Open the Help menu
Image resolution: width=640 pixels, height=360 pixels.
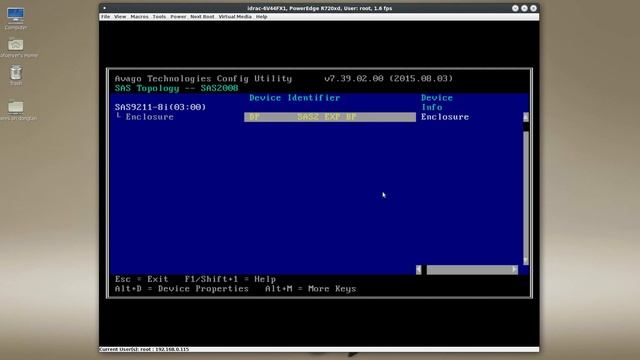(261, 17)
